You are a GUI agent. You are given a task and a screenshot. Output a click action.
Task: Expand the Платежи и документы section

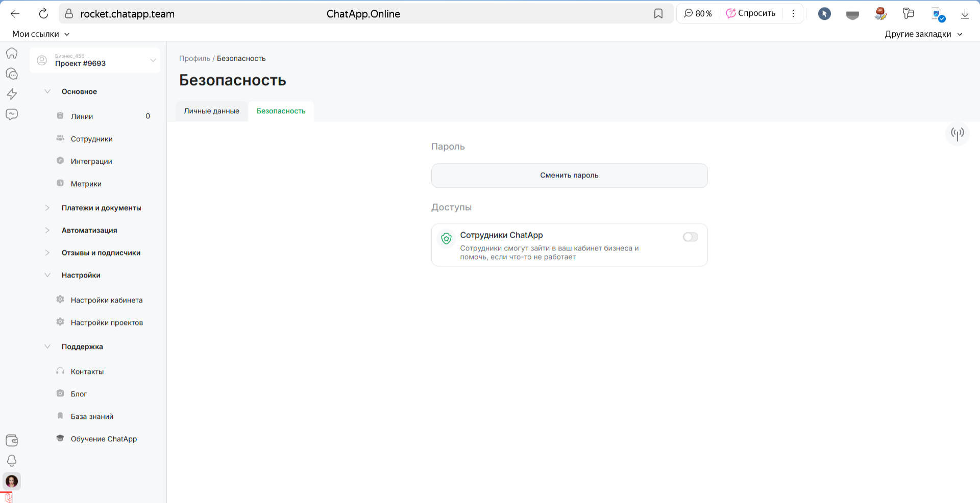[x=101, y=208]
